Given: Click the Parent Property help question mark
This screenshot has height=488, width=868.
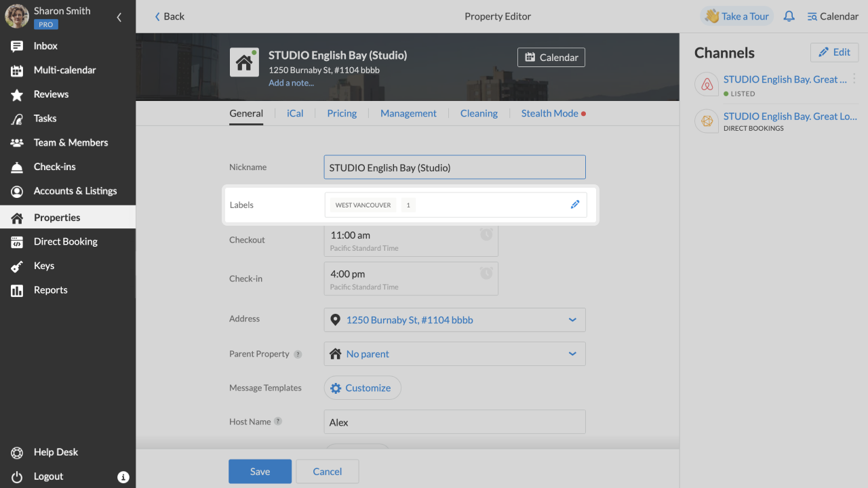Looking at the screenshot, I should pyautogui.click(x=298, y=354).
